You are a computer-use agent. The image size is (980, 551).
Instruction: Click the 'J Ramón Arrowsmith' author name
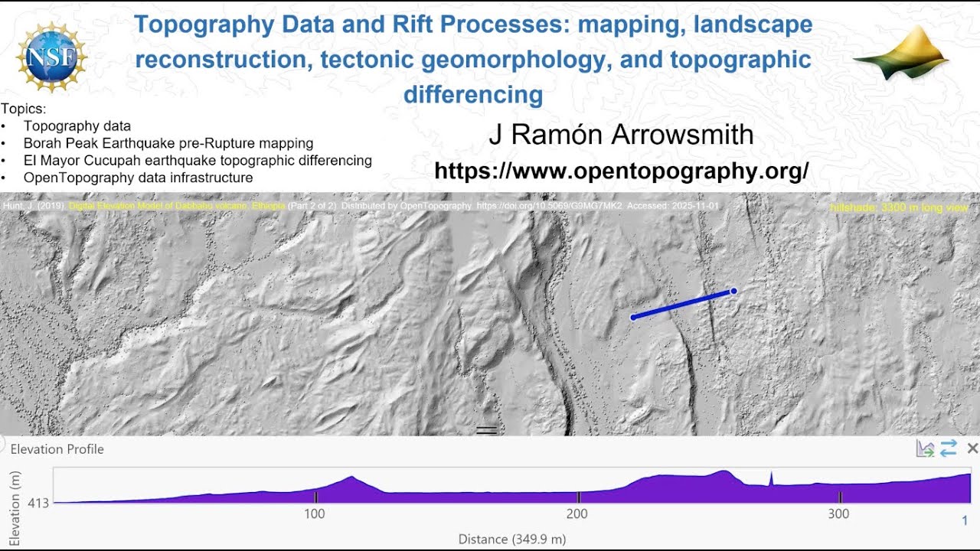[x=622, y=135]
